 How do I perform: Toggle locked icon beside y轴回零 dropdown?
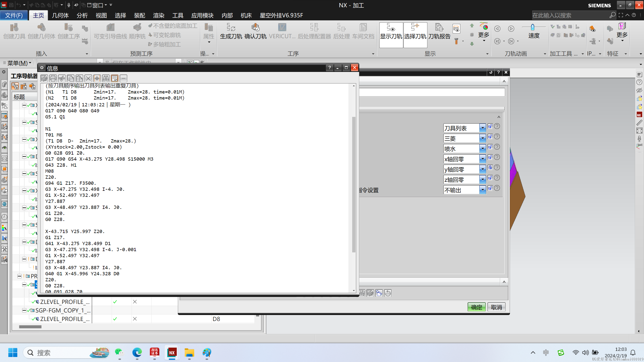490,167
